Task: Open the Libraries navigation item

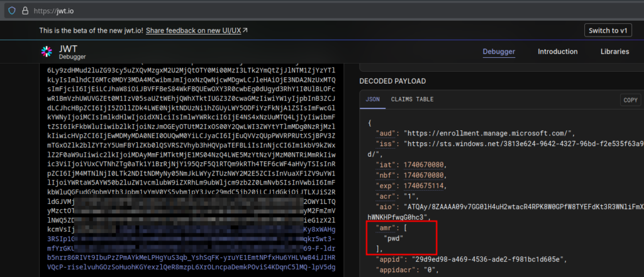Action: point(614,52)
